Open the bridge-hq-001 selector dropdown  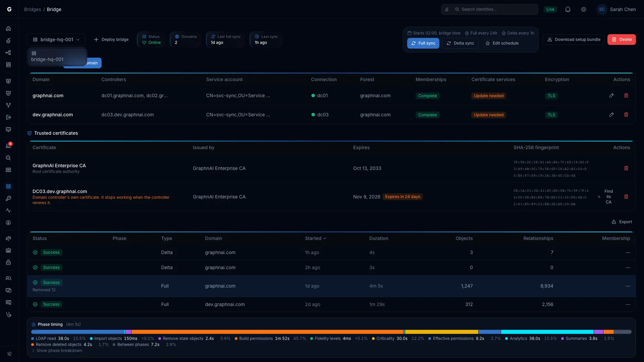pos(56,40)
